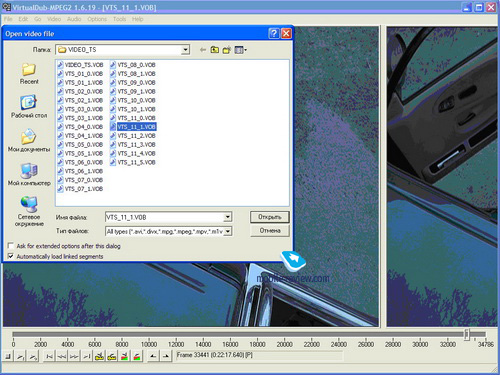Close the Open video file dialog
Viewport: 500px width, 375px height.
pyautogui.click(x=286, y=33)
